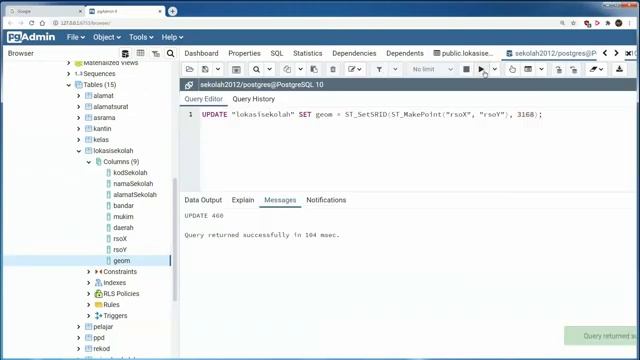Switch to the SQL tab

[277, 53]
